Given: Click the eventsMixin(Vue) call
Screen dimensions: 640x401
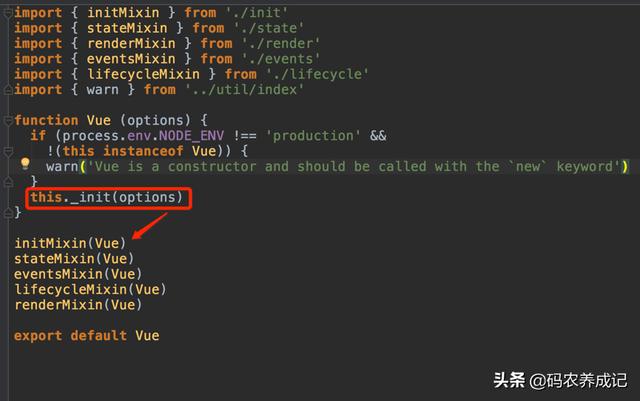Looking at the screenshot, I should (78, 274).
